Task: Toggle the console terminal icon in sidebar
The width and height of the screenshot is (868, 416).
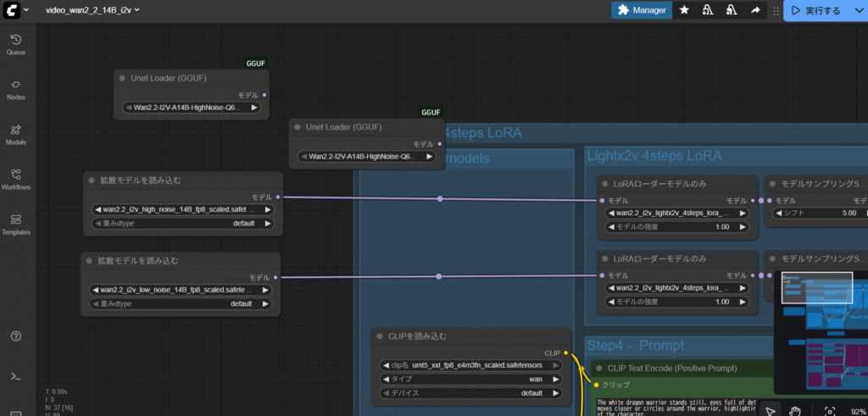Action: tap(16, 376)
